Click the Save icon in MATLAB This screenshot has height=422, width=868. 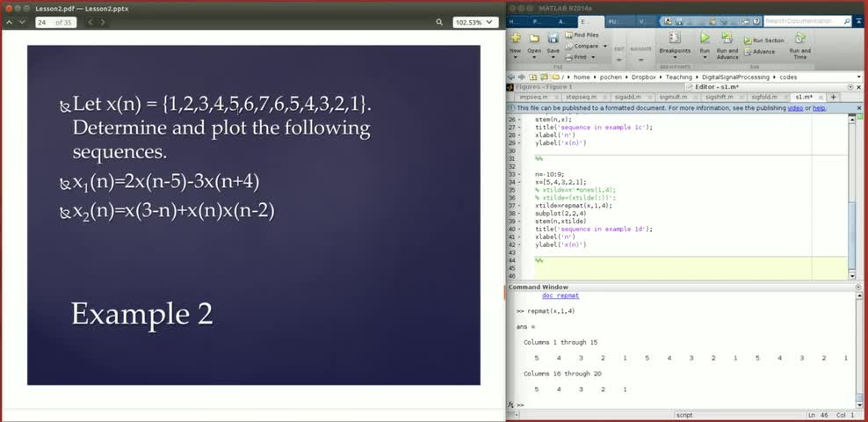tap(553, 38)
